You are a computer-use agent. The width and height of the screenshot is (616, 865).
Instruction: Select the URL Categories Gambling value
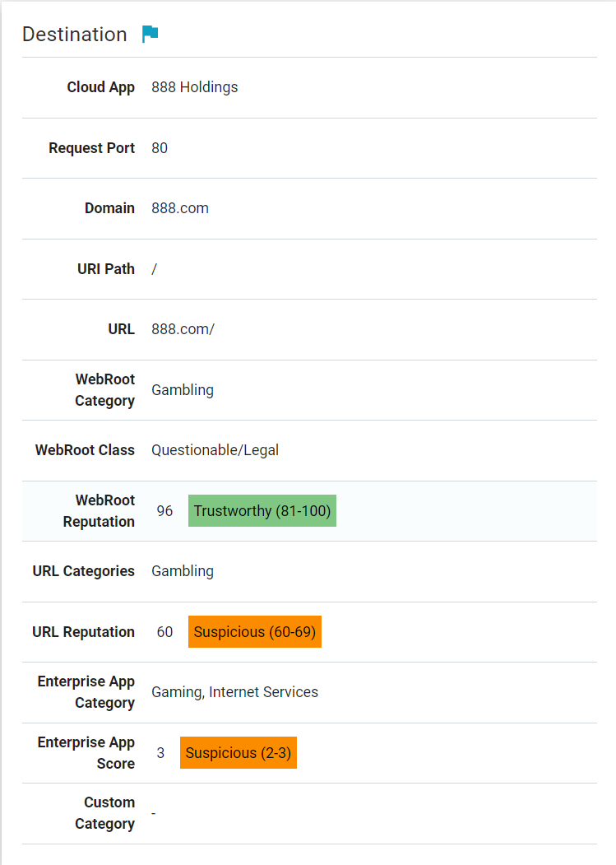tap(183, 571)
